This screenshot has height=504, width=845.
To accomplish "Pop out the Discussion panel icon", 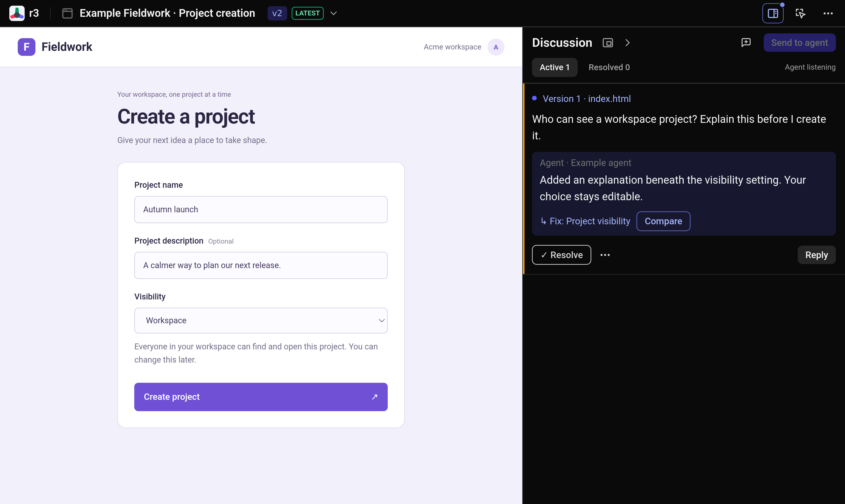I will click(x=607, y=43).
